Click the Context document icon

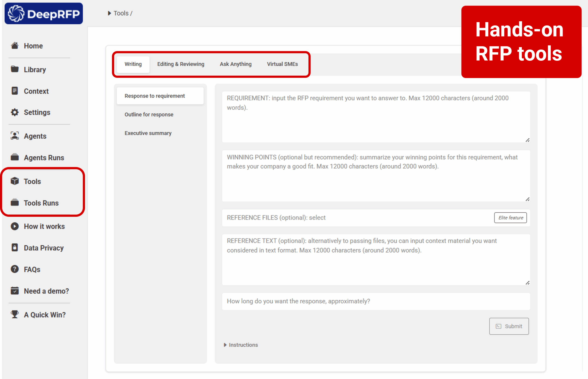[15, 91]
